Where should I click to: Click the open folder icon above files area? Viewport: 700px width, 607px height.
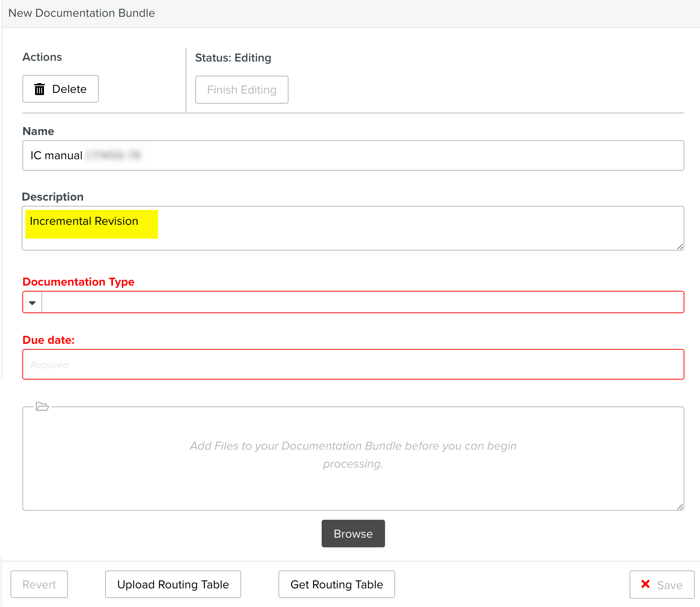pos(42,406)
